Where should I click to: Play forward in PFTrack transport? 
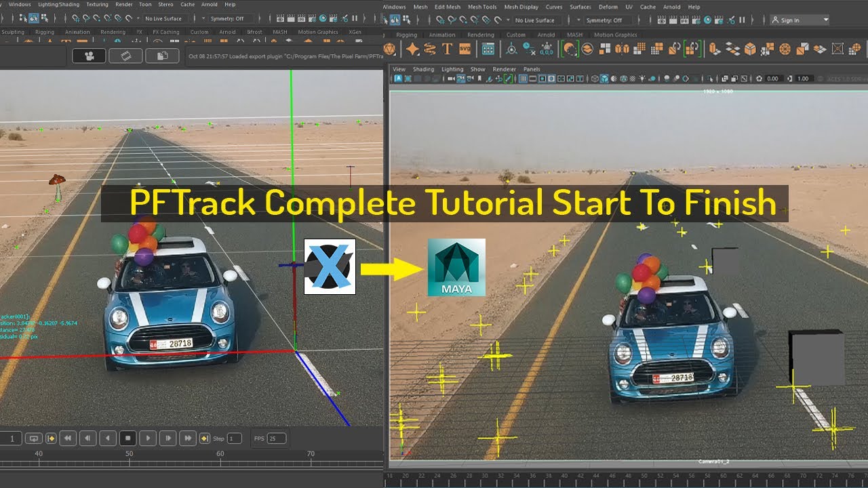tap(147, 439)
